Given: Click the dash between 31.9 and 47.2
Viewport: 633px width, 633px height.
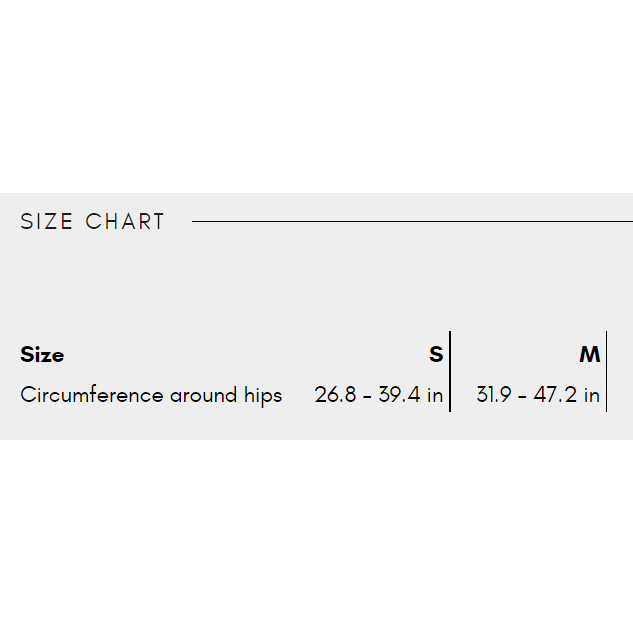Looking at the screenshot, I should (523, 396).
